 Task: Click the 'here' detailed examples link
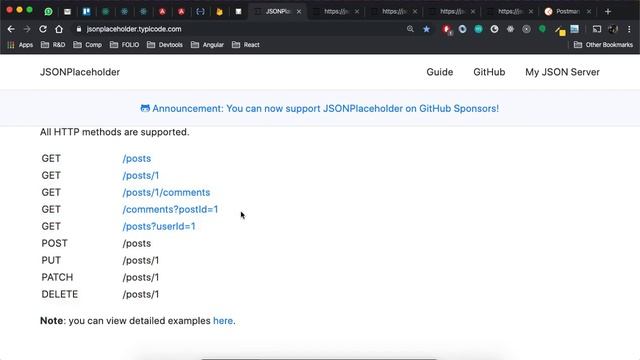[223, 321]
